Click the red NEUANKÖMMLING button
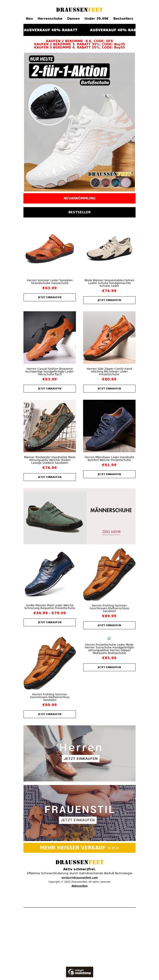Viewport: 159px width, 980px height. point(79,198)
